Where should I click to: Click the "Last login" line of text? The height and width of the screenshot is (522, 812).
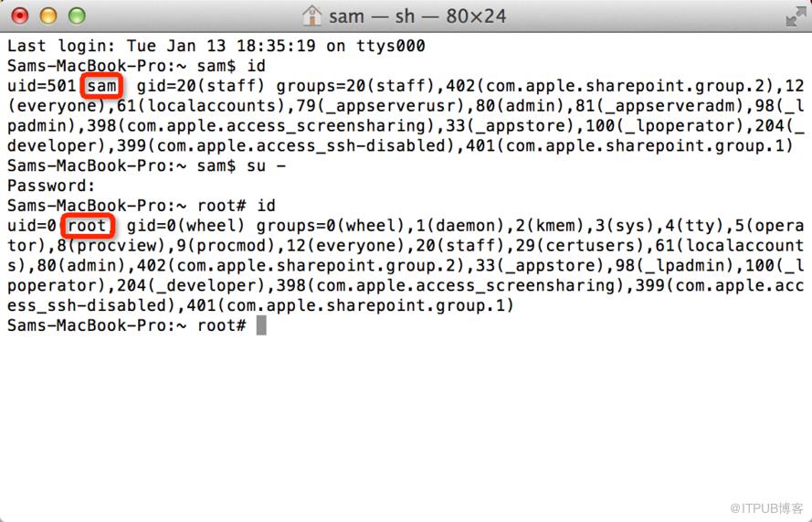(x=216, y=46)
